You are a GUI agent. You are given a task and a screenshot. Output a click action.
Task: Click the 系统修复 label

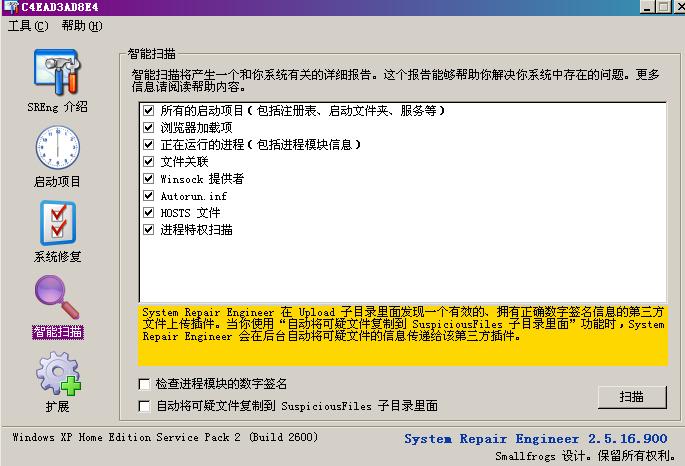57,256
